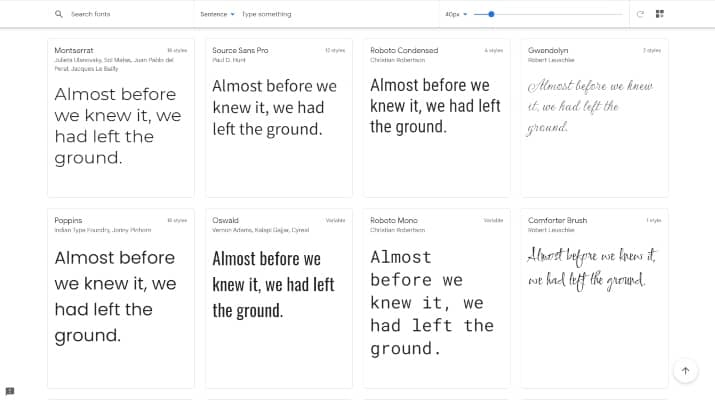Click Christian Robertson under Roboto Mono
Image resolution: width=715 pixels, height=400 pixels.
click(397, 230)
